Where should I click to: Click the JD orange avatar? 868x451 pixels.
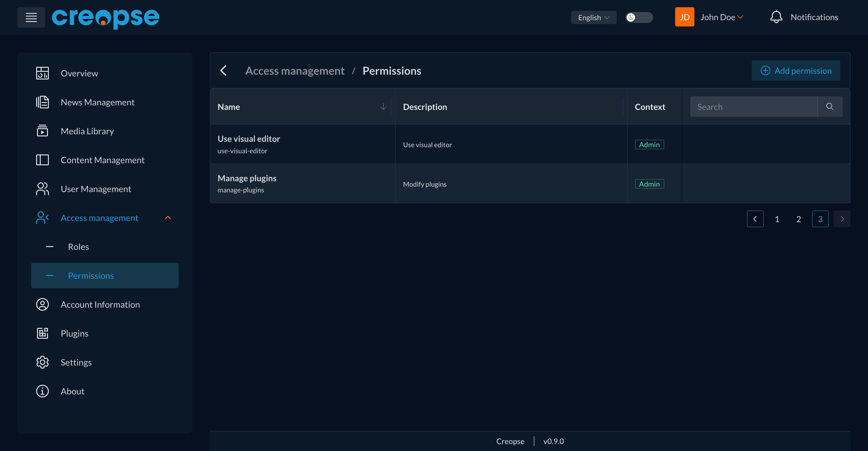pos(684,17)
